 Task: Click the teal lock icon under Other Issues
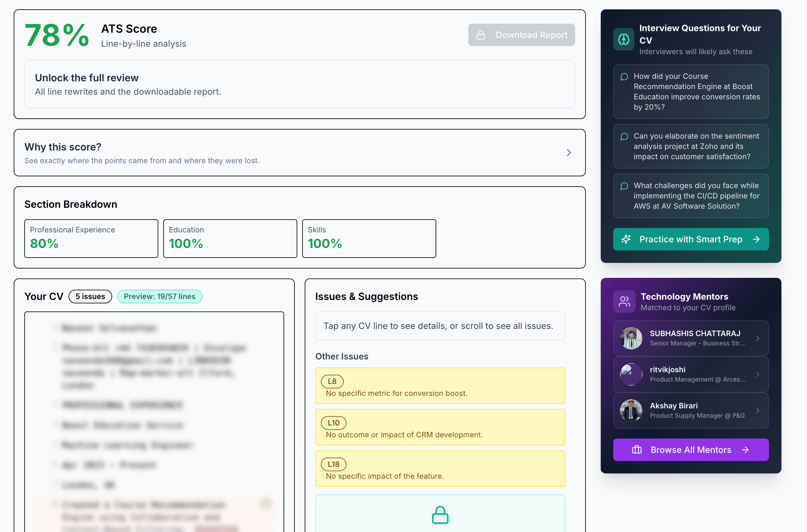440,515
